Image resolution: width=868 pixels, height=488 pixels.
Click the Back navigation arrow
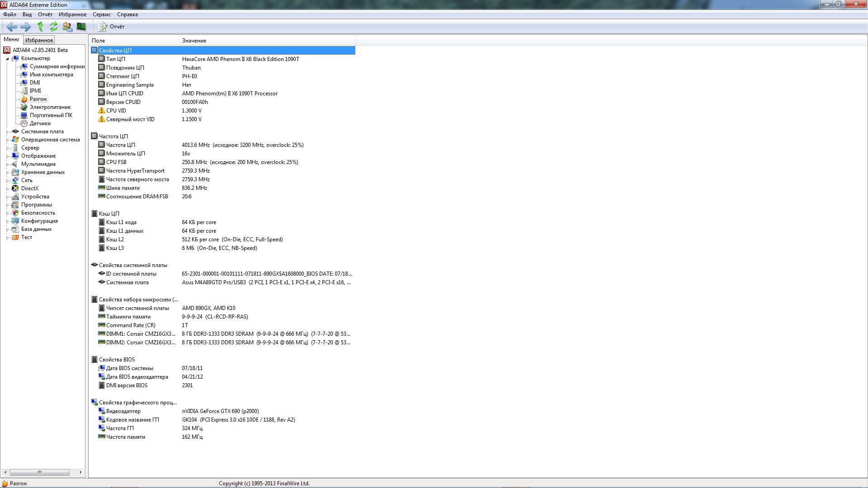(12, 27)
